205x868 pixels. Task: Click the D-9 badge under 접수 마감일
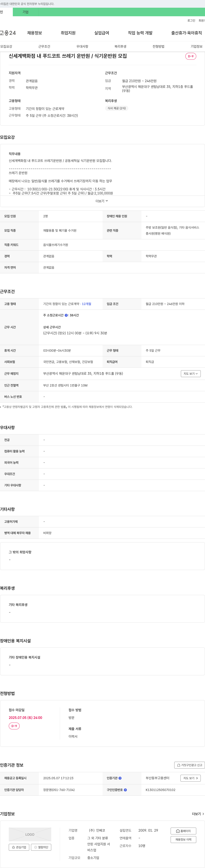[x=14, y=726]
